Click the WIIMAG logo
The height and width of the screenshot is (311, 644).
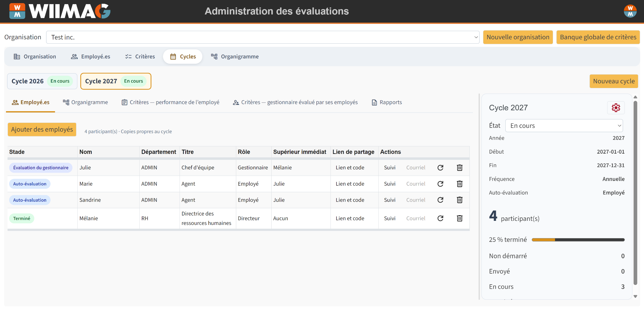tap(60, 11)
